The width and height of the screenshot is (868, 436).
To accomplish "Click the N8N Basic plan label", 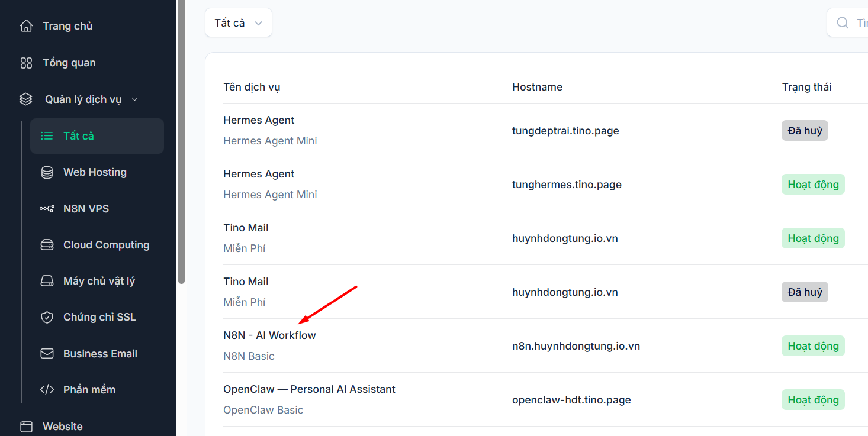I will 249,356.
